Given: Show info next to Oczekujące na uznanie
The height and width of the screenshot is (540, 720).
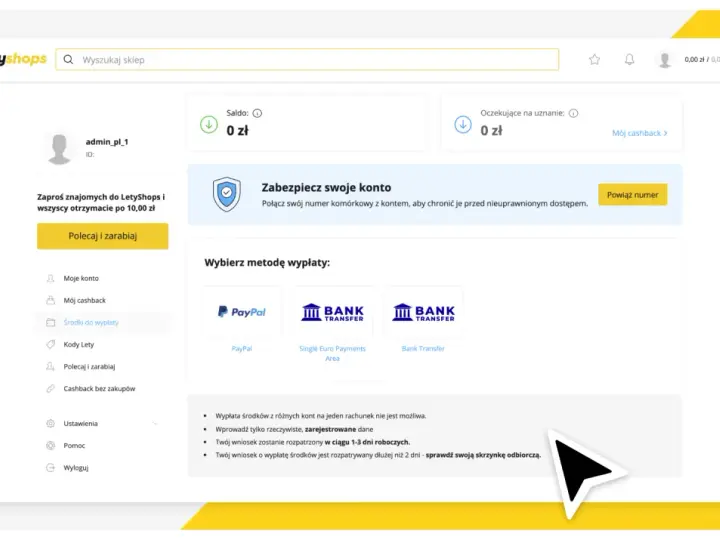Looking at the screenshot, I should click(x=574, y=113).
